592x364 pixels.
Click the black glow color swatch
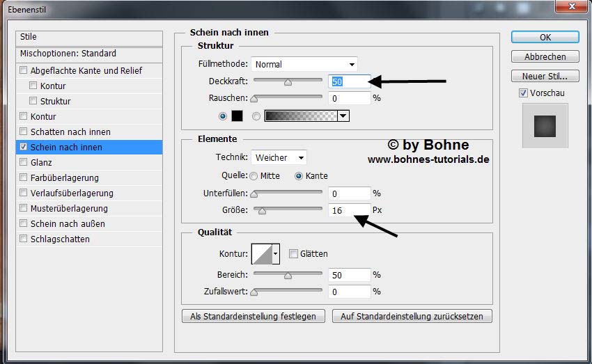(236, 116)
